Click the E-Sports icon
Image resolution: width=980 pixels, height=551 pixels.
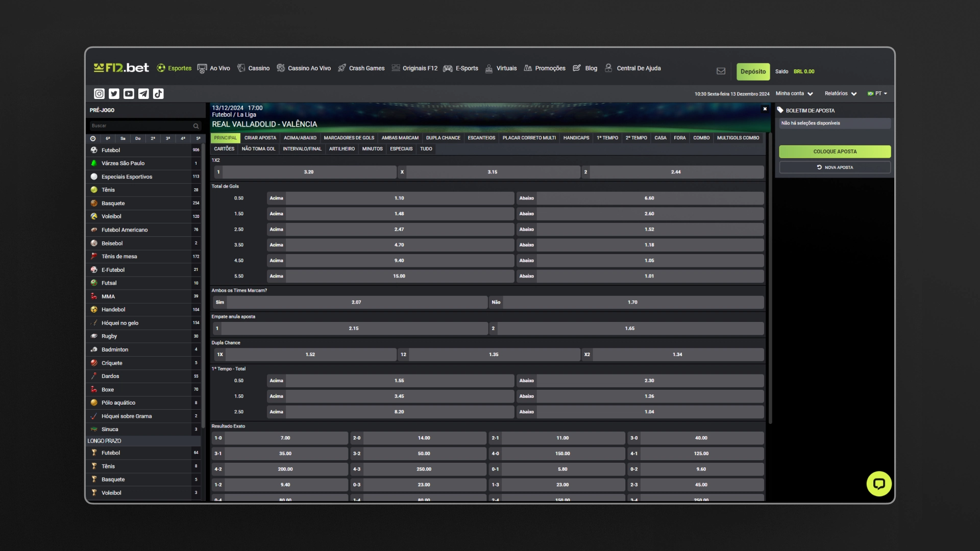[448, 68]
